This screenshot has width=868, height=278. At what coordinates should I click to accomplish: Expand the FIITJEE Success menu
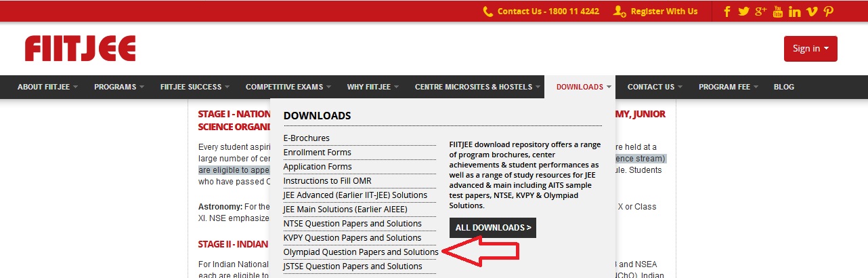pyautogui.click(x=195, y=87)
